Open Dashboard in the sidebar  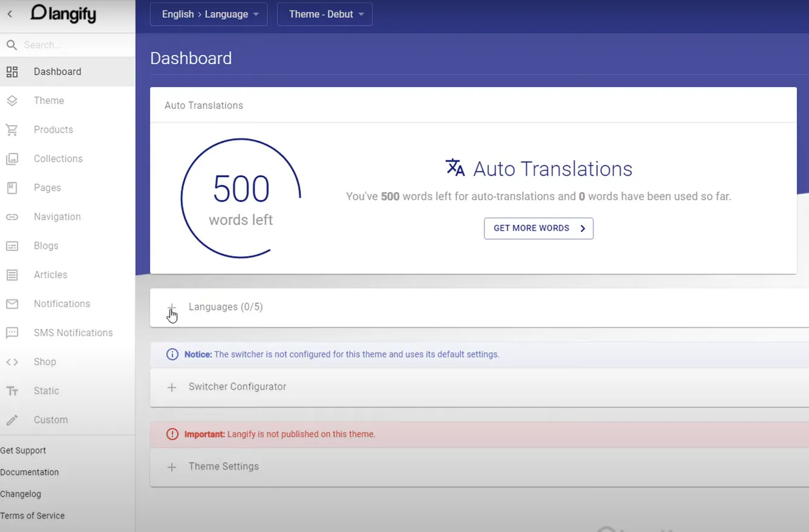pyautogui.click(x=67, y=72)
